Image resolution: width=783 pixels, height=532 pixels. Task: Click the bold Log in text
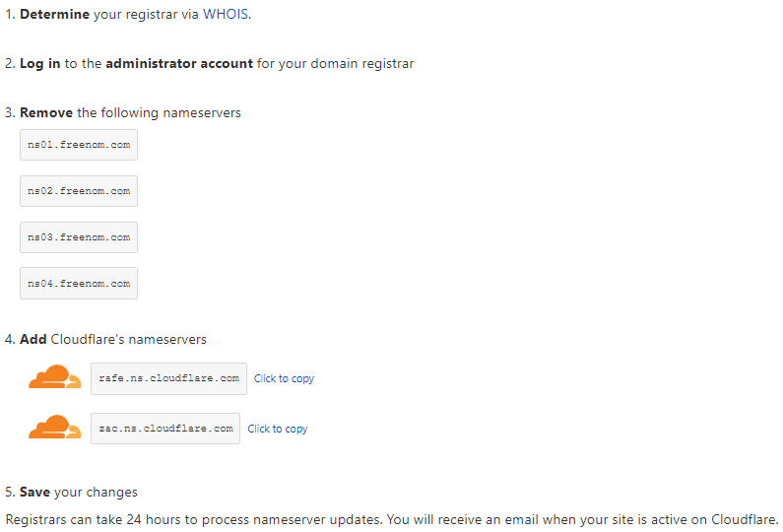click(x=40, y=64)
